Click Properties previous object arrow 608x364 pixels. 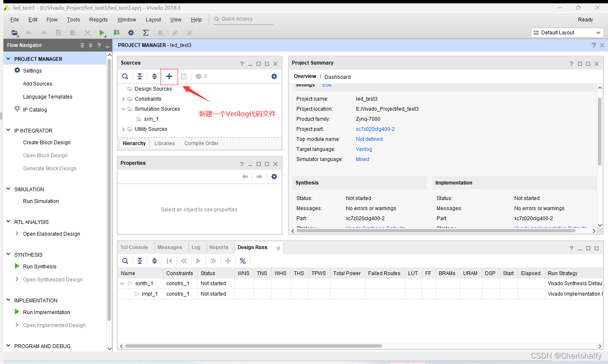[x=245, y=177]
